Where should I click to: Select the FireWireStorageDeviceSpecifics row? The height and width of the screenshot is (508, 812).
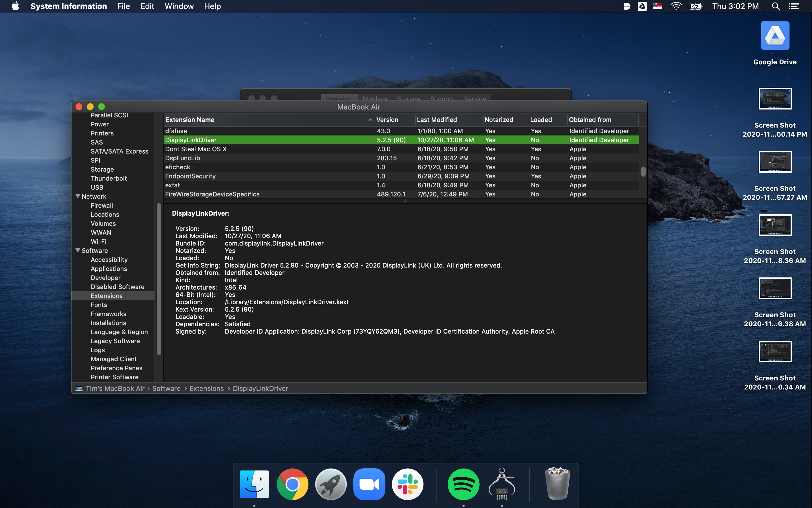point(401,194)
